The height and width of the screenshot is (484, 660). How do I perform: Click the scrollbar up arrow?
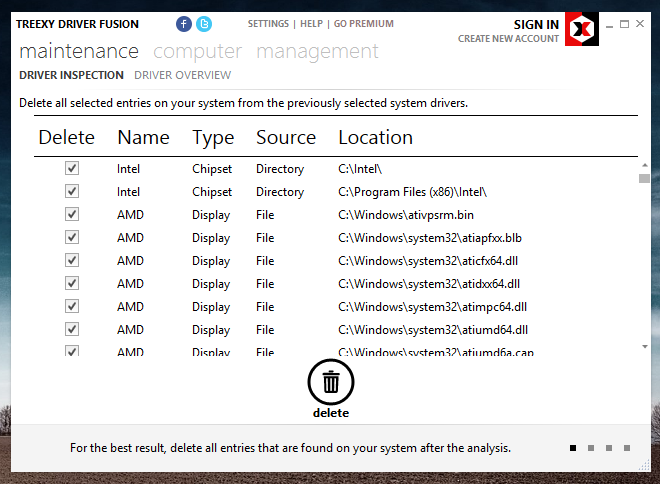[x=644, y=165]
